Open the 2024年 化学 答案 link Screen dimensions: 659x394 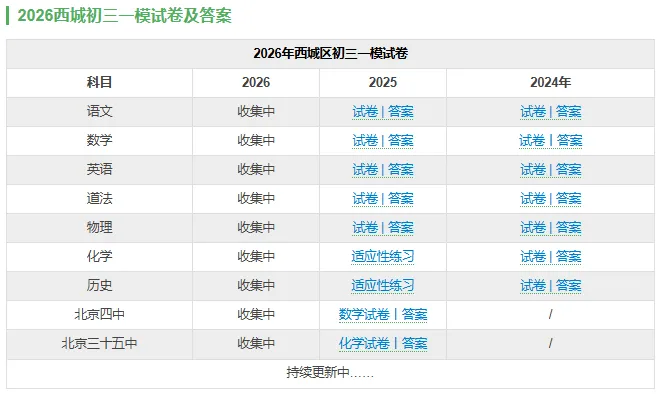(569, 256)
